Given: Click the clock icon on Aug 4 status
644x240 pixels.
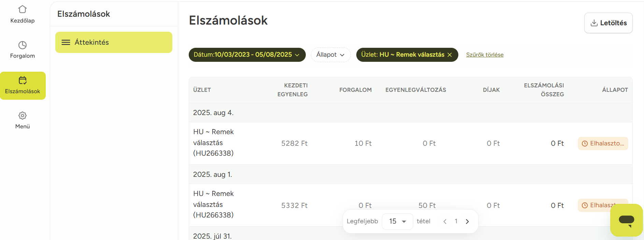Looking at the screenshot, I should [x=585, y=144].
